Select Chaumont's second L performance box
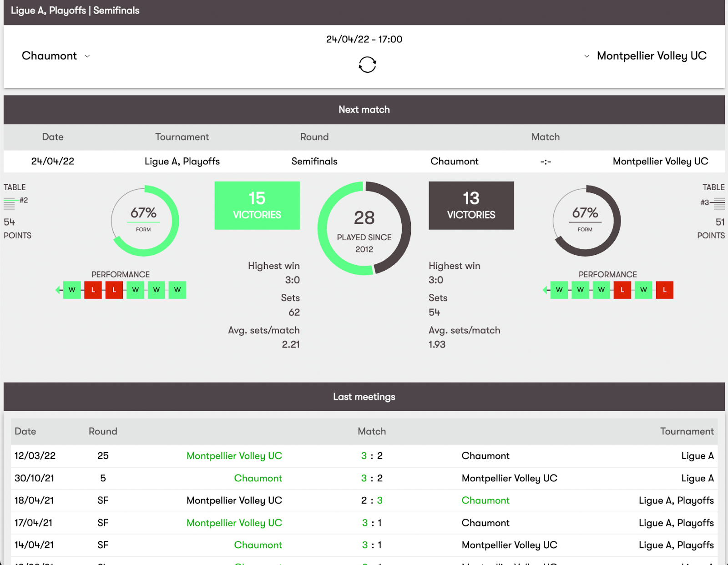 pyautogui.click(x=114, y=290)
